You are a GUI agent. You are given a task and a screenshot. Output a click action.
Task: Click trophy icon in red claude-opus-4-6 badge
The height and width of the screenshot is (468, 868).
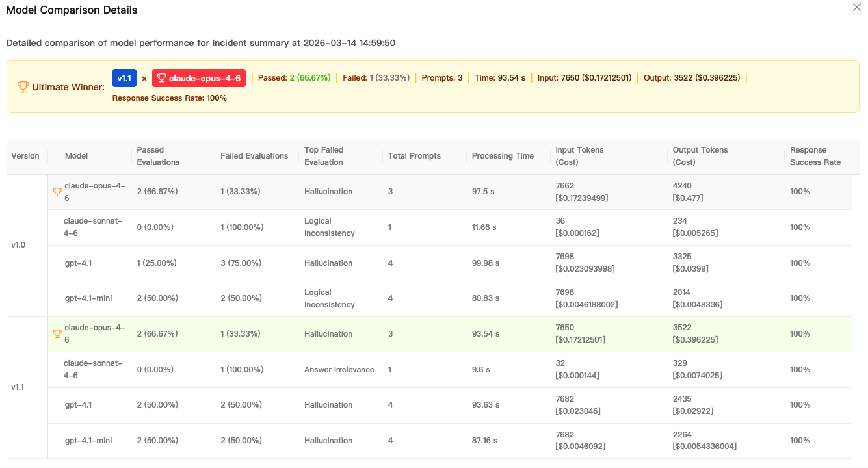(161, 78)
